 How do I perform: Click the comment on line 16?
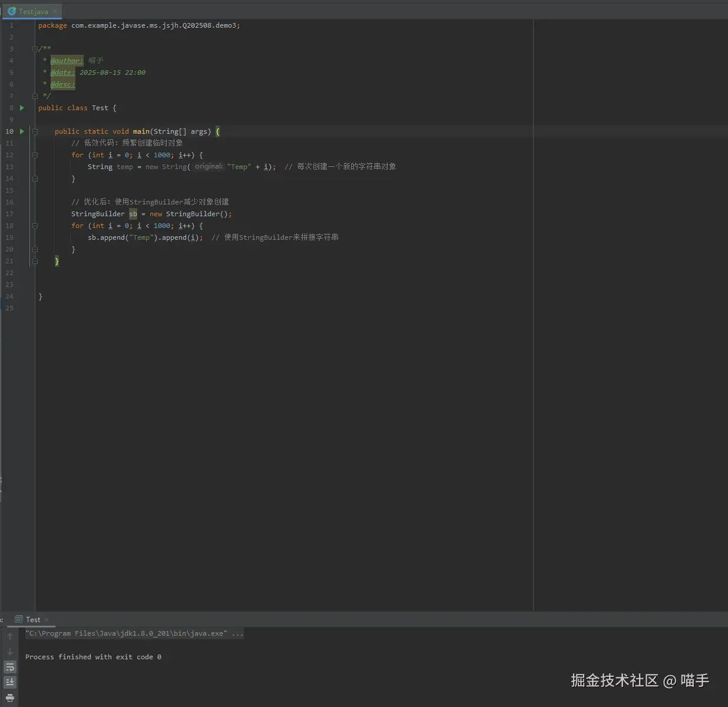(150, 202)
